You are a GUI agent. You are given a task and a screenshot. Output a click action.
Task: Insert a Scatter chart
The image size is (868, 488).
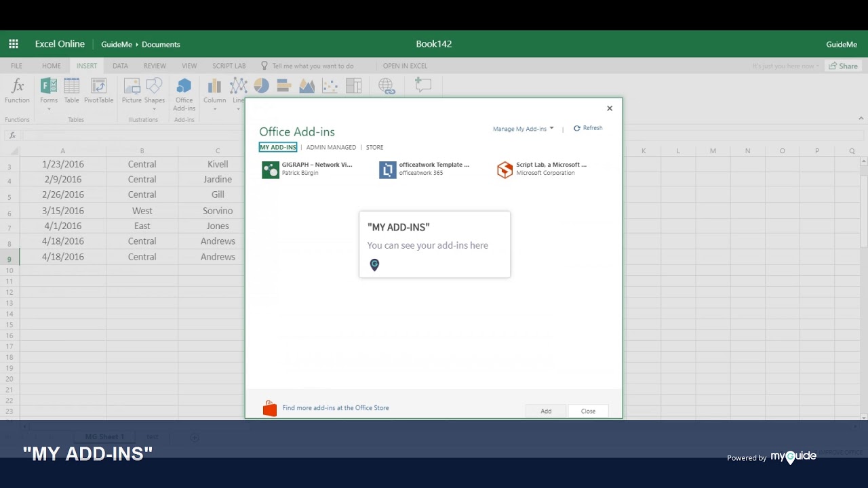(330, 85)
